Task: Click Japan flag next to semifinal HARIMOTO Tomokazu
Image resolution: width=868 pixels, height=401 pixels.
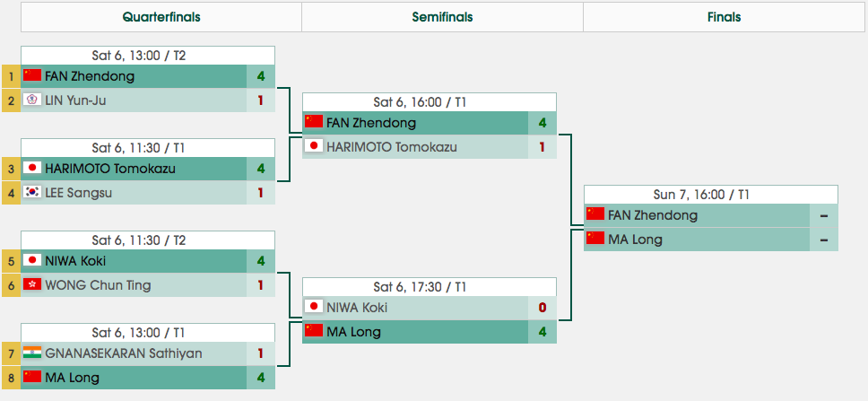Action: coord(314,146)
